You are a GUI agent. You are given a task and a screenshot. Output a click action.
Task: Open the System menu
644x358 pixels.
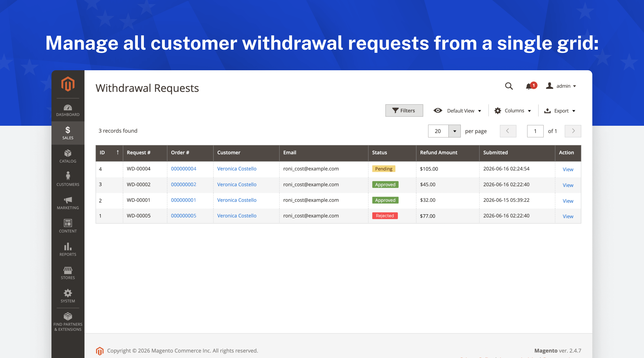[x=68, y=296]
